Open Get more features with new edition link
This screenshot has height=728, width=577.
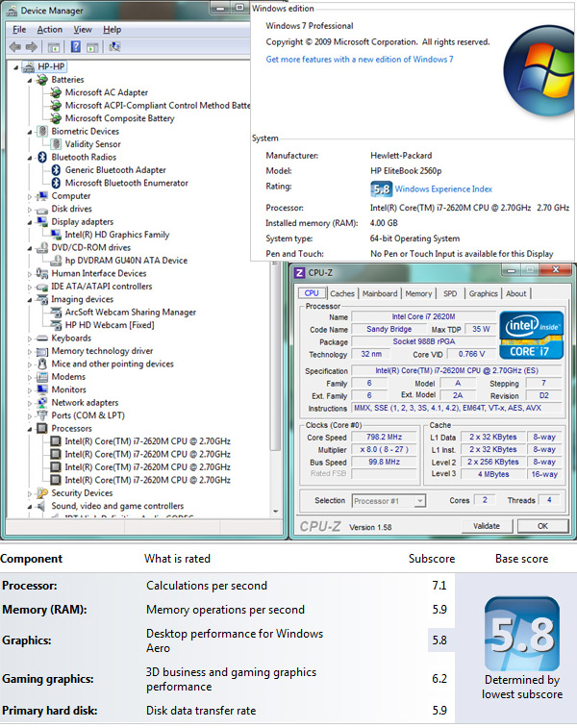coord(360,60)
